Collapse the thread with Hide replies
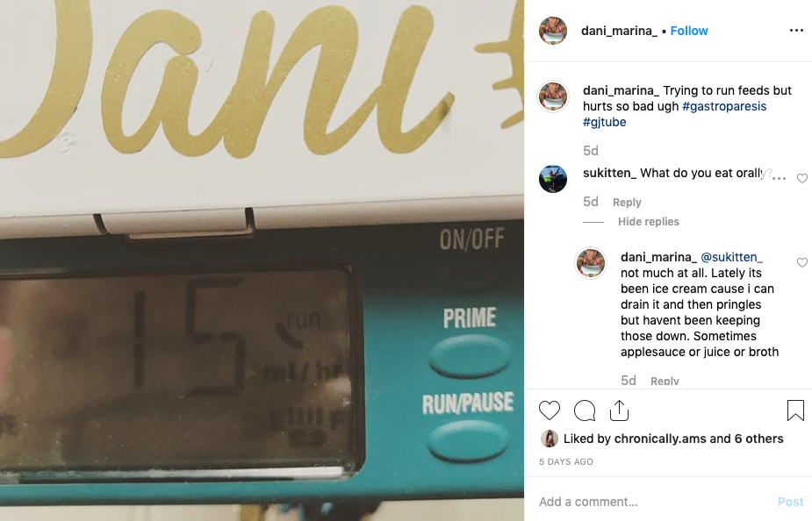This screenshot has height=521, width=812. click(649, 221)
